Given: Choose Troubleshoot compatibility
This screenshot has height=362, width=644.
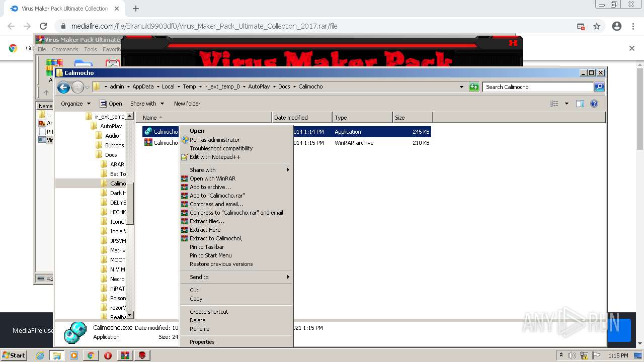Looking at the screenshot, I should click(x=221, y=148).
